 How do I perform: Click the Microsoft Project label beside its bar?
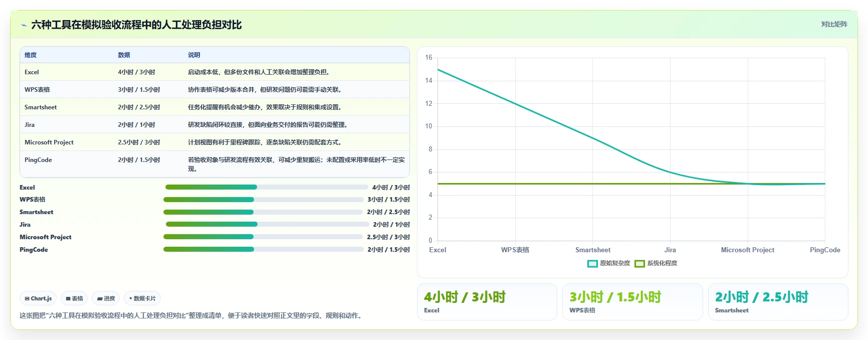tap(46, 237)
